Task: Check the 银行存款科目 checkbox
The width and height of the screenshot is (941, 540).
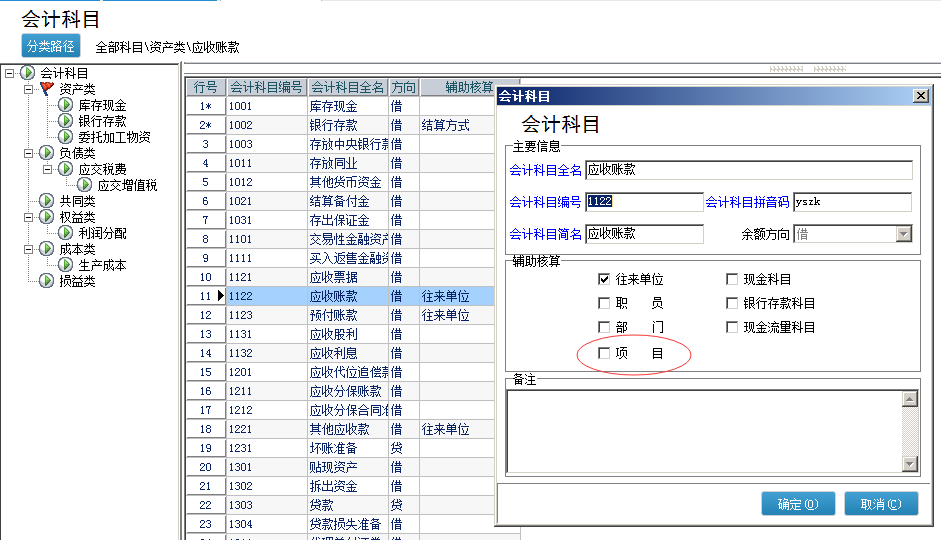Action: (732, 303)
